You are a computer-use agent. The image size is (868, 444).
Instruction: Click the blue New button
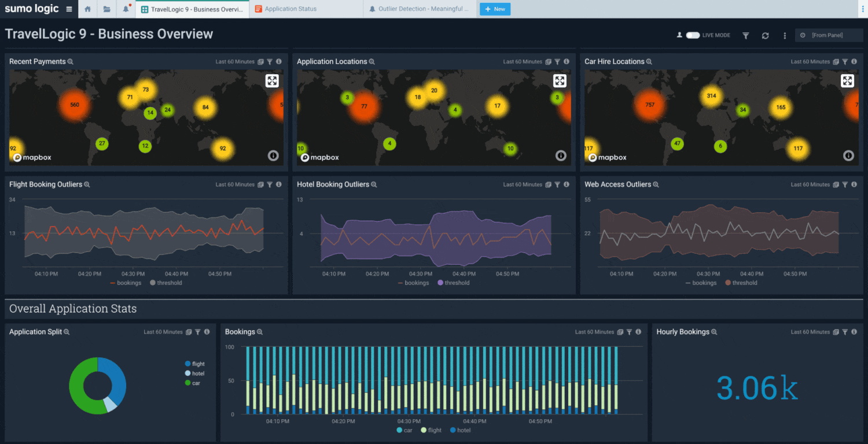495,9
